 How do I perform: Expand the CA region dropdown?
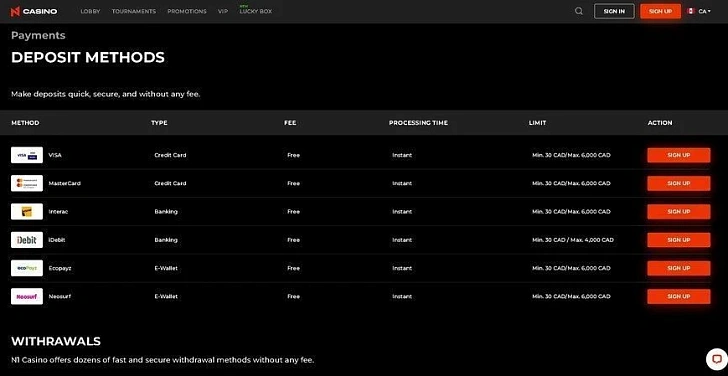point(704,11)
